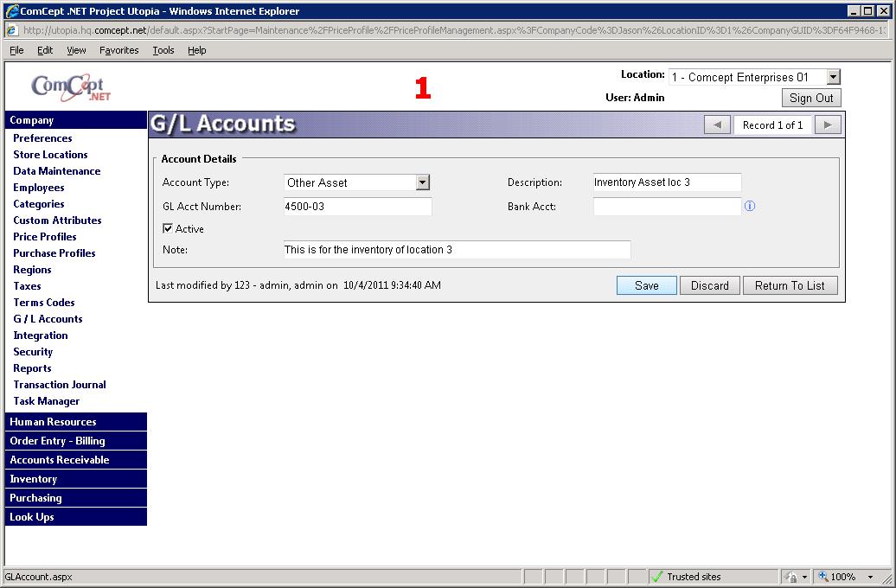Screen dimensions: 896x588
Task: Click Trusted sites security zone indicator
Action: point(687,577)
